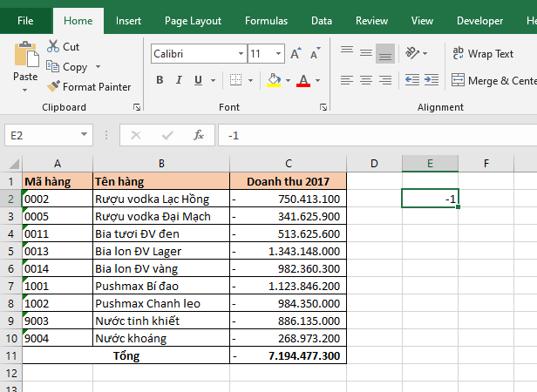Expand the Name Box dropdown arrow
Viewport: 537px width, 392px height.
point(85,135)
